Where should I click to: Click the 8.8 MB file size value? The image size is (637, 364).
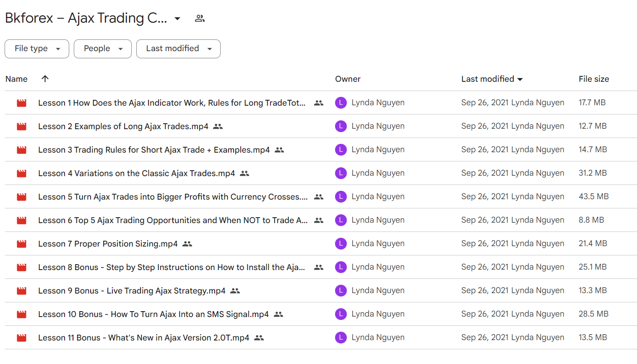pos(591,220)
